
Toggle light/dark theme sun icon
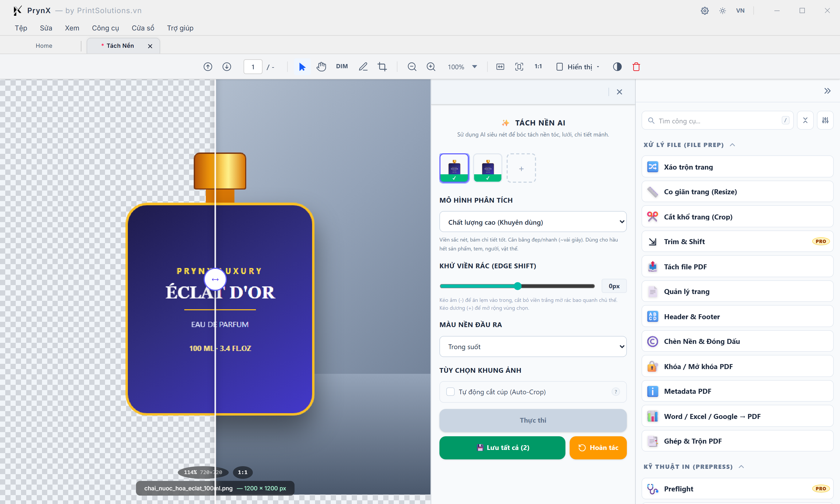pos(722,10)
